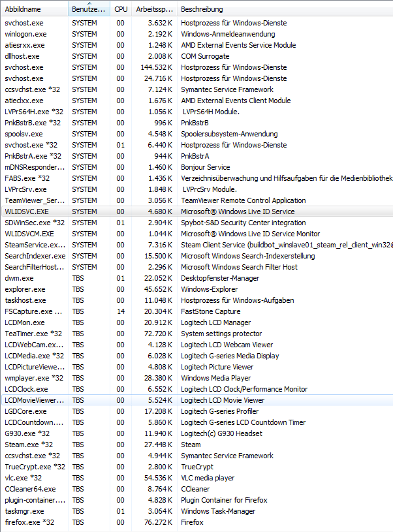393x532 pixels.
Task: Select the TrueCrypt.exe *32 process
Action: pyautogui.click(x=197, y=467)
